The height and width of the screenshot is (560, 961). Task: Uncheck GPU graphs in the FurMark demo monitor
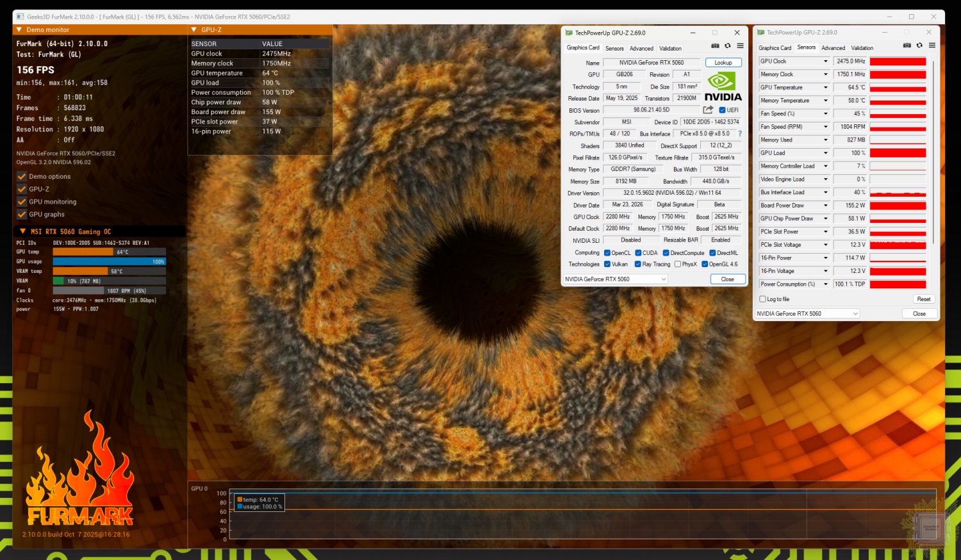(22, 215)
